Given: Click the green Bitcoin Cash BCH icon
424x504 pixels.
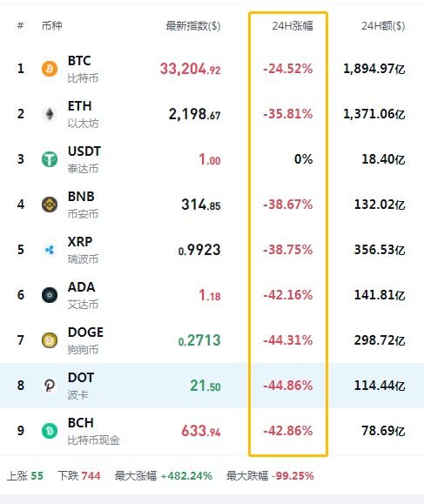Looking at the screenshot, I should coord(50,431).
